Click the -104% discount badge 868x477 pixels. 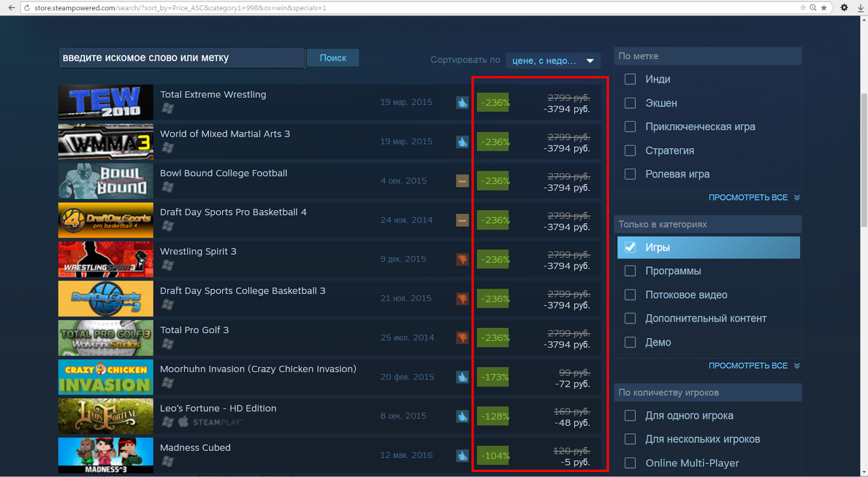point(493,455)
